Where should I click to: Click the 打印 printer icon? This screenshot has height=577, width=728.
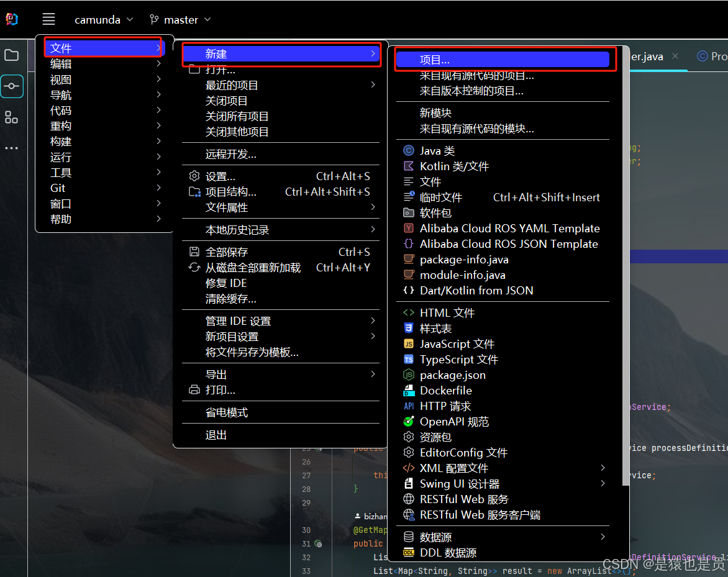coord(194,390)
